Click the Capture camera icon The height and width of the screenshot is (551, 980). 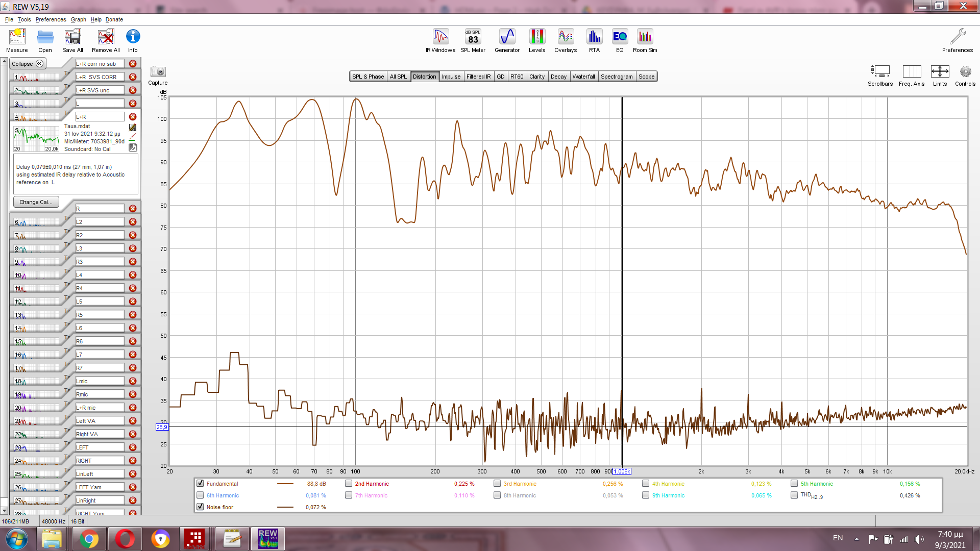pyautogui.click(x=158, y=72)
